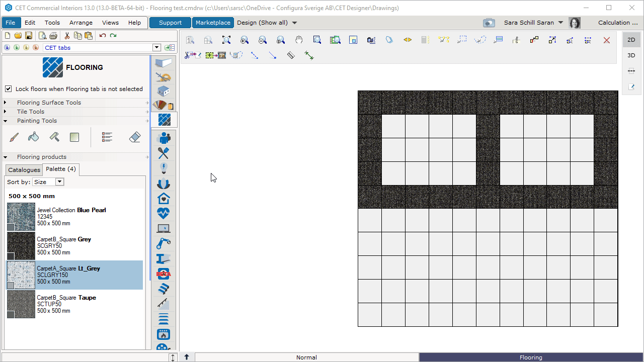Image resolution: width=644 pixels, height=362 pixels.
Task: Select the CarpetB_Square Taupe thumbnail
Action: [x=21, y=304]
